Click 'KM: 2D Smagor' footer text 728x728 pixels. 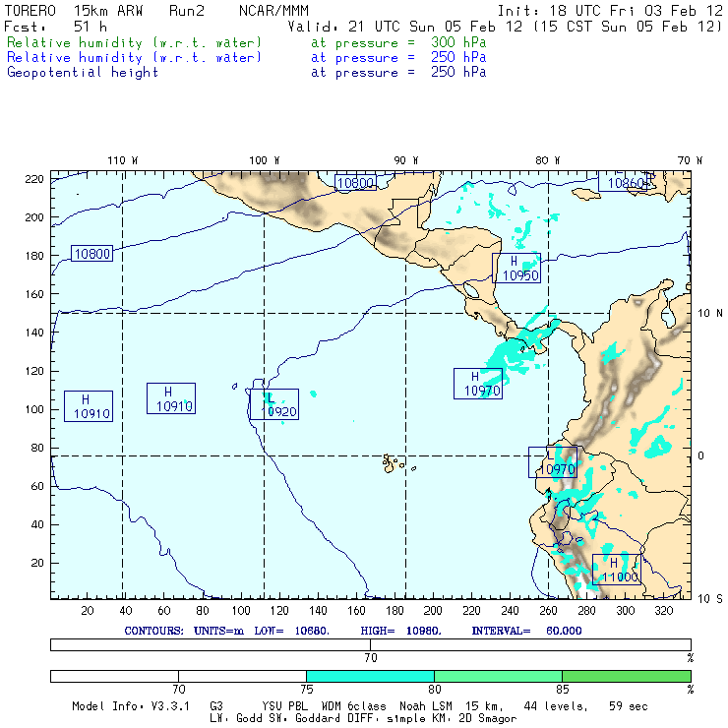(x=475, y=718)
